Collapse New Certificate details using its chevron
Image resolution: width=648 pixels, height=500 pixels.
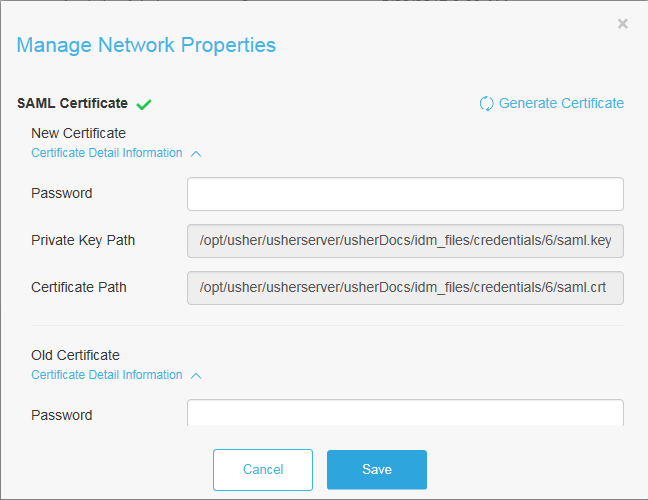click(x=196, y=154)
